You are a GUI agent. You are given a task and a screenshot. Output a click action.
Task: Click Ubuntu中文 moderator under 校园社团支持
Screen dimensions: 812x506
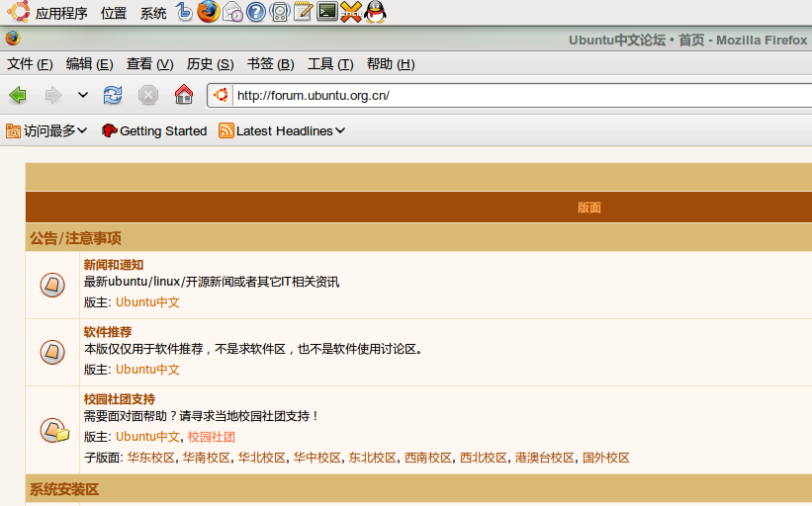[x=147, y=437]
